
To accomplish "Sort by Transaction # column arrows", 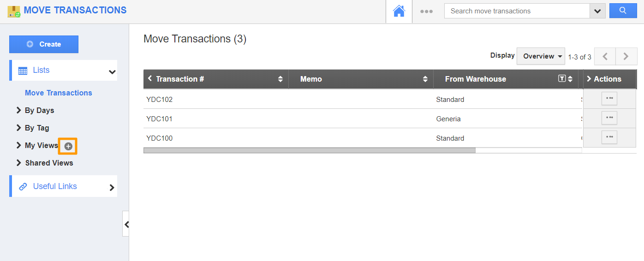I will point(280,79).
